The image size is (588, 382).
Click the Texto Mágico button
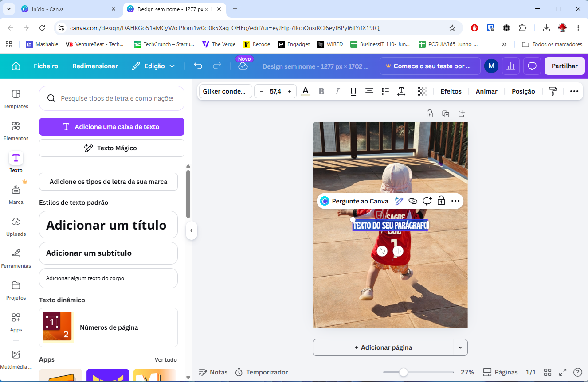112,148
